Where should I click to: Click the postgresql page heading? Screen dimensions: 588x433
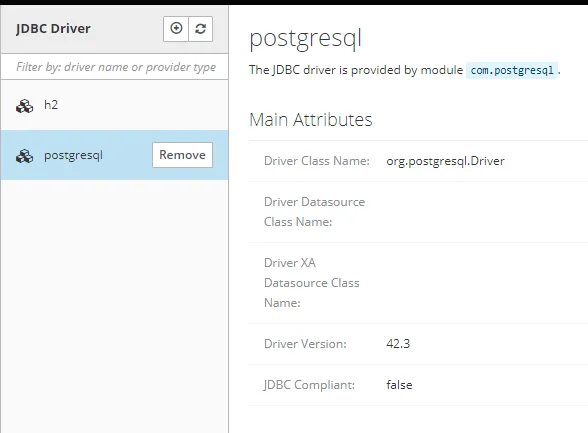click(305, 39)
